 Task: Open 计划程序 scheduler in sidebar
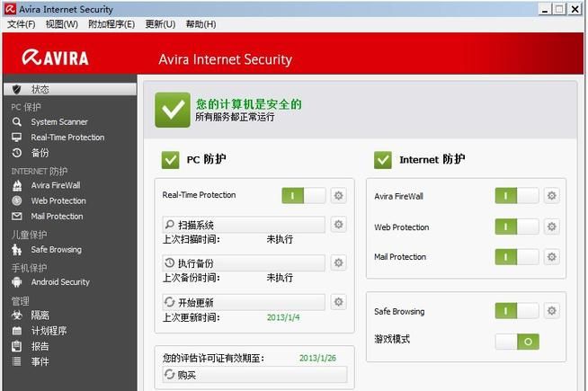coord(49,331)
